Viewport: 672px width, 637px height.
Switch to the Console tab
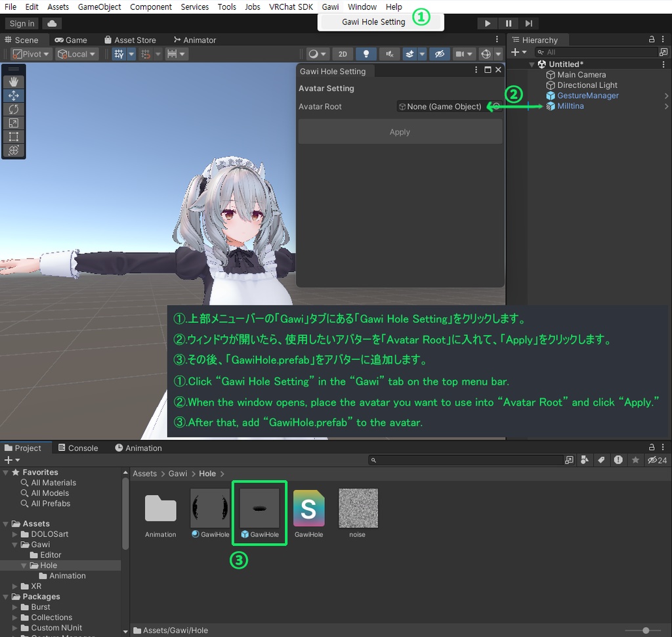[x=78, y=448]
